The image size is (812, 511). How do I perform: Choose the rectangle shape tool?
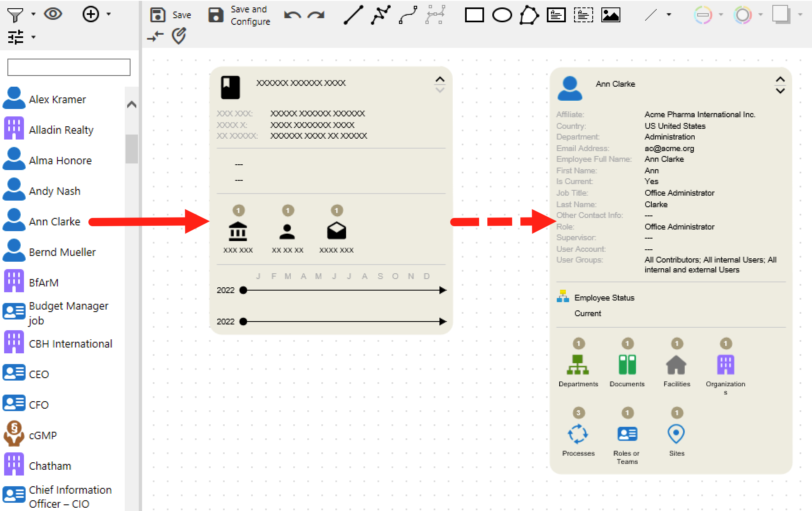tap(474, 15)
